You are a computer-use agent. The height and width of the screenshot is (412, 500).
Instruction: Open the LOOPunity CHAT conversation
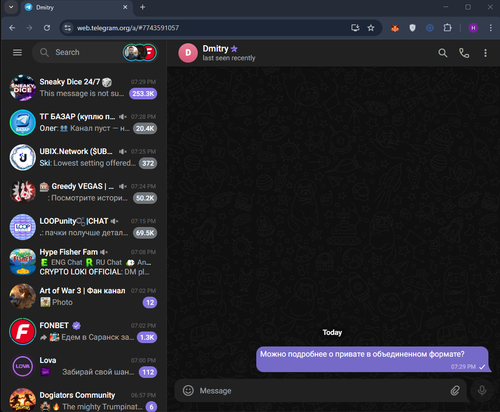coord(83,227)
